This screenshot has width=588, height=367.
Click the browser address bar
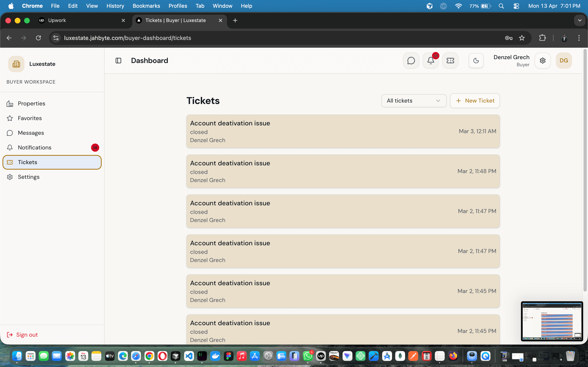click(x=170, y=38)
